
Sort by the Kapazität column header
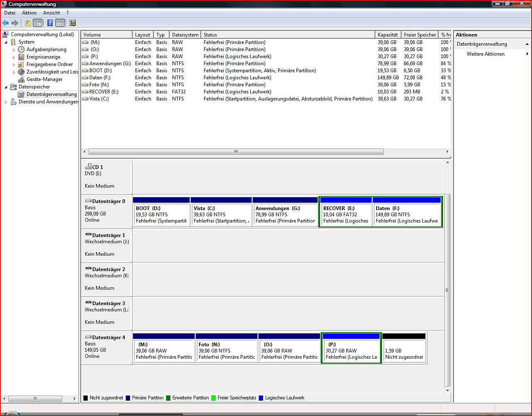(x=388, y=35)
